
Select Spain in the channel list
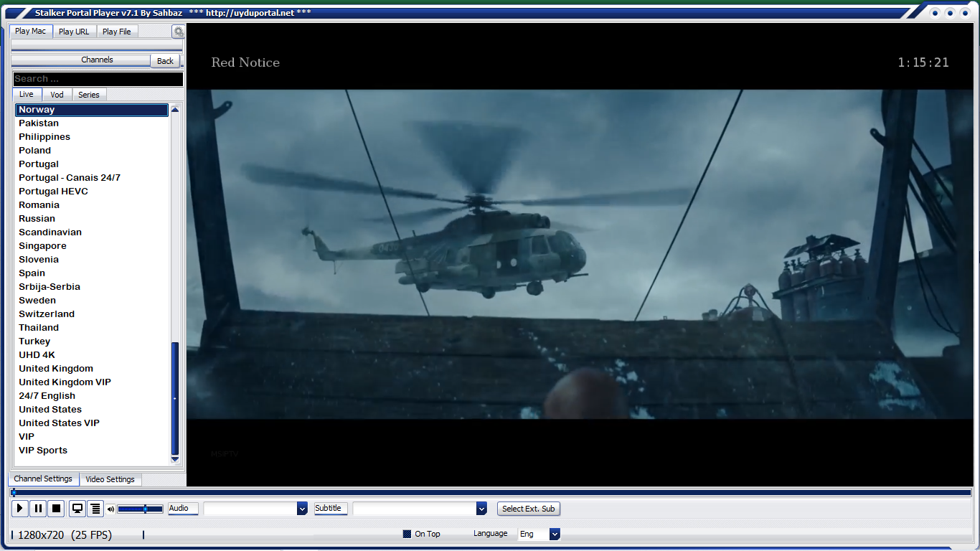coord(92,273)
